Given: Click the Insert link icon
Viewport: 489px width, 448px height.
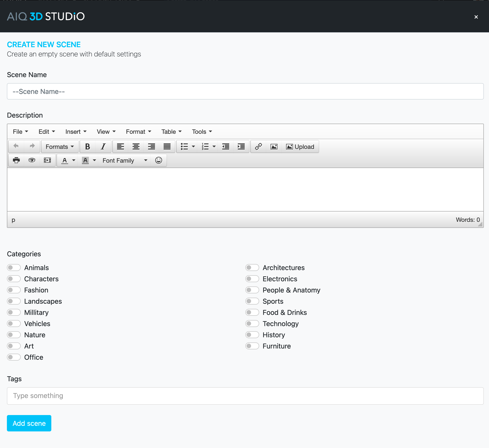Looking at the screenshot, I should pyautogui.click(x=258, y=147).
